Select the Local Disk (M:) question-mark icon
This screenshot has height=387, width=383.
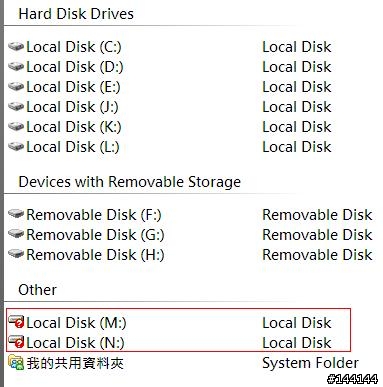click(16, 322)
